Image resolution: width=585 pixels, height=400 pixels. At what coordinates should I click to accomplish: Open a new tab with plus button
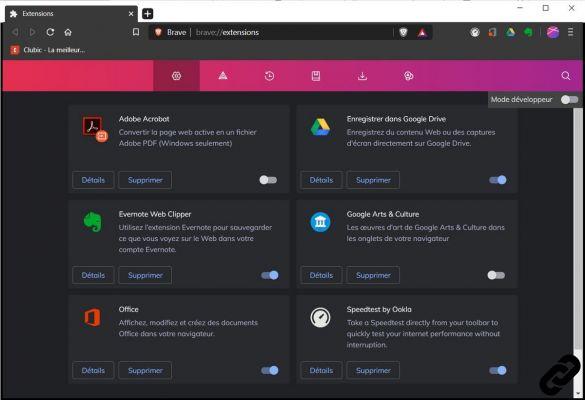(148, 14)
